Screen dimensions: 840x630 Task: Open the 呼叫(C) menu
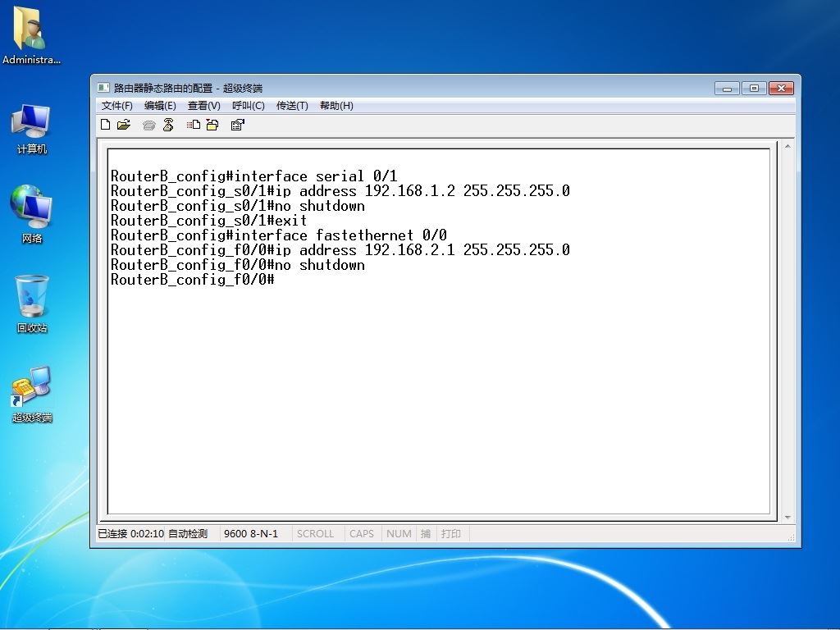[249, 106]
